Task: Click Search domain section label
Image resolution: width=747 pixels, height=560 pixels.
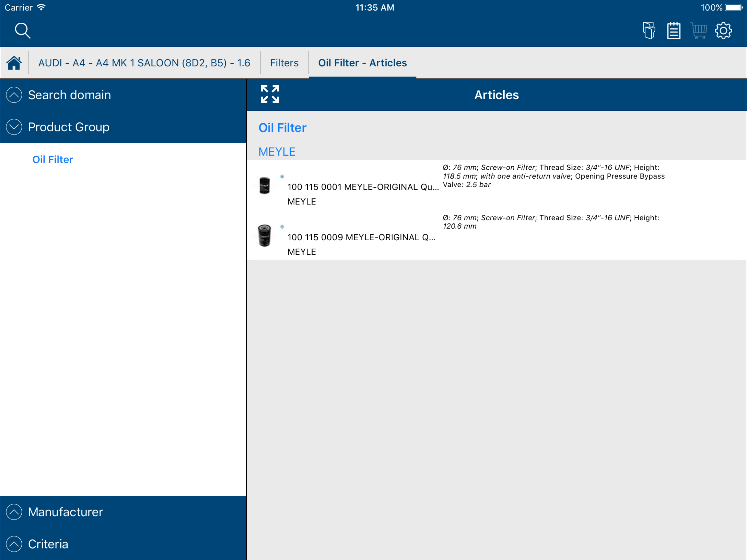Action: point(69,95)
